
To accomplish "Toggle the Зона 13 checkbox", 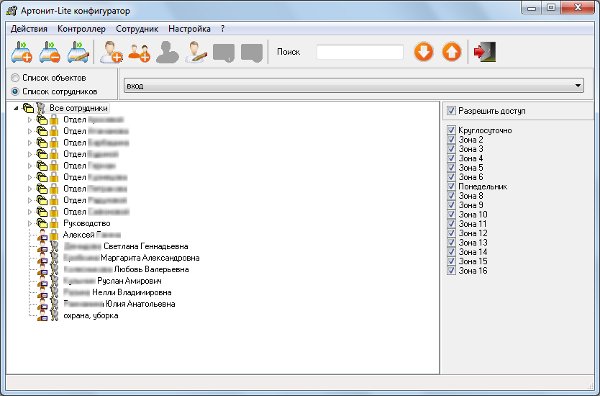I will [452, 243].
